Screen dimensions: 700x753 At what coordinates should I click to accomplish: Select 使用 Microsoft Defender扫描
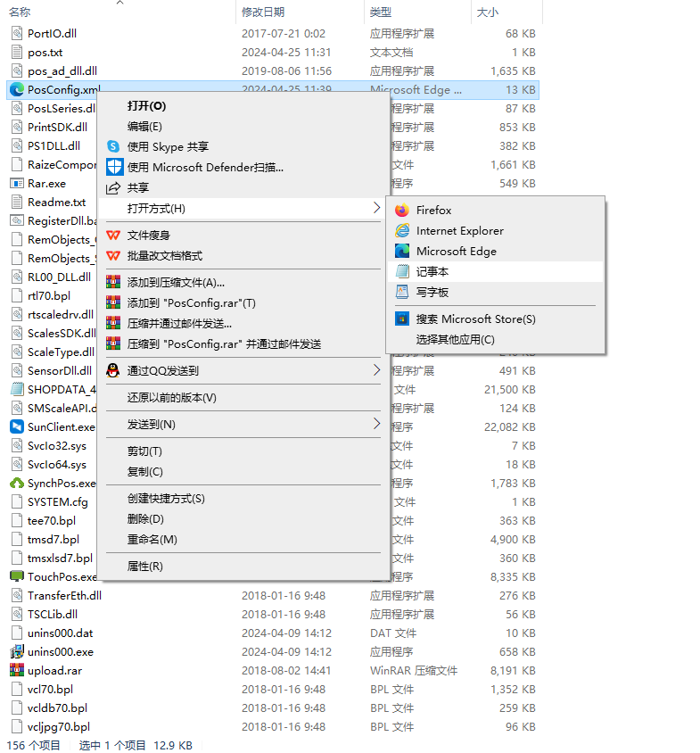[x=205, y=167]
